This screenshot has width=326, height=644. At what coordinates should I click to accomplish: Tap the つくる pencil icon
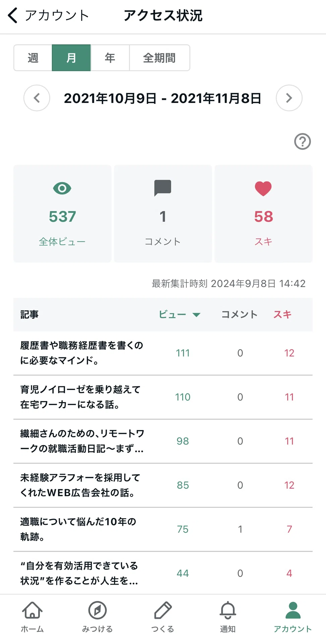[163, 610]
